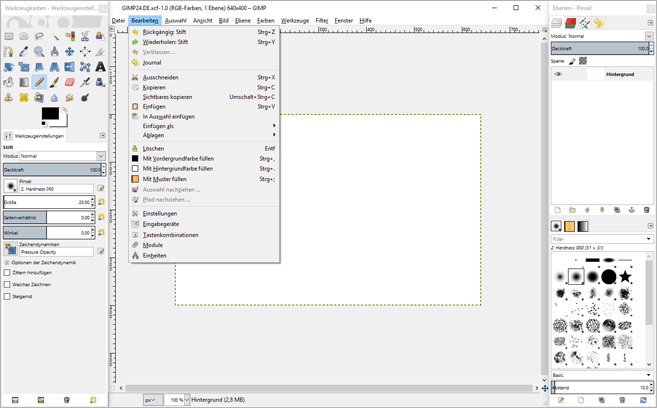The width and height of the screenshot is (657, 408).
Task: Open the zoom percentage dropdown
Action: click(x=187, y=400)
